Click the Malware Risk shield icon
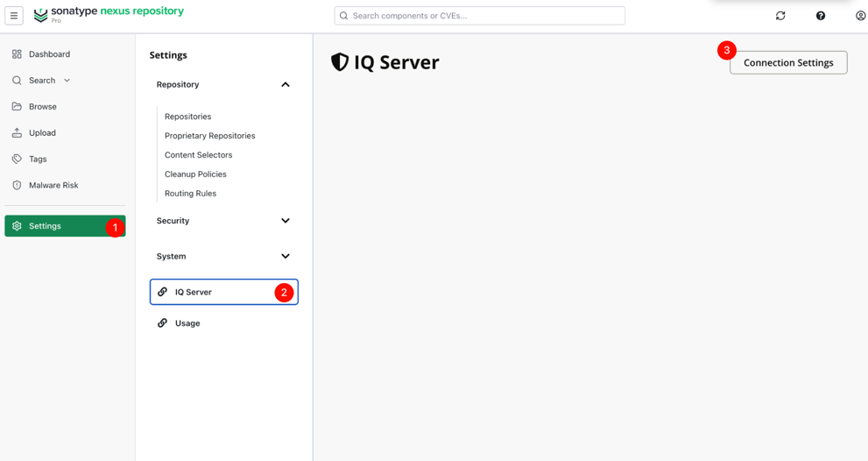The width and height of the screenshot is (868, 461). click(17, 185)
